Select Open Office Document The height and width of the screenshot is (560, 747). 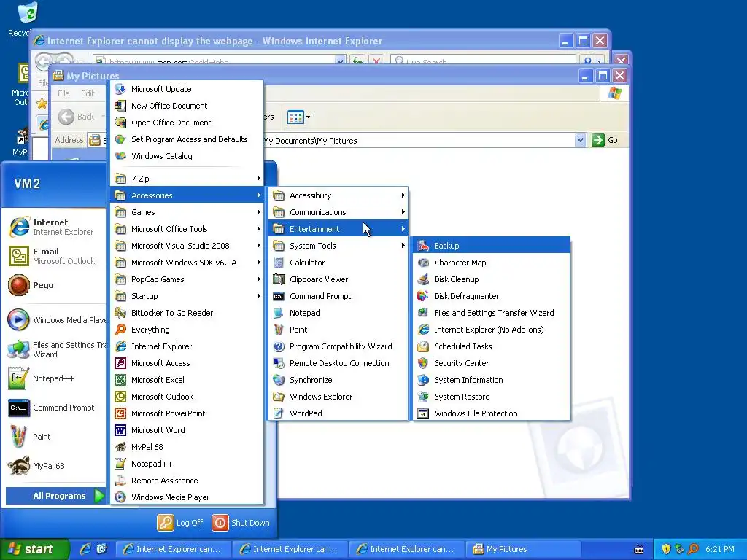[187, 122]
